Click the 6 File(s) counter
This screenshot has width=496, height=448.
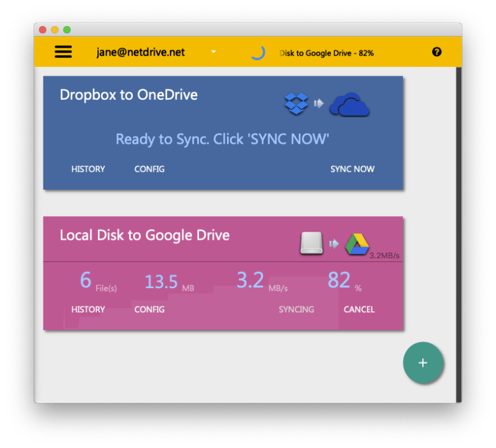click(99, 281)
